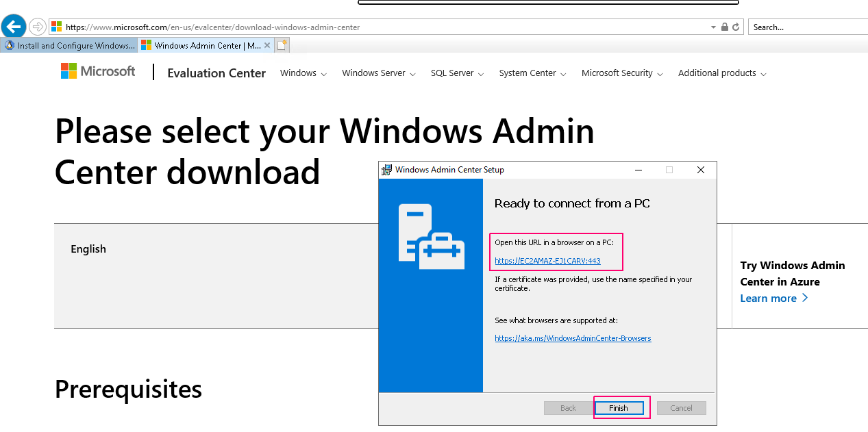Expand the System Center menu
This screenshot has height=432, width=868.
click(x=533, y=73)
